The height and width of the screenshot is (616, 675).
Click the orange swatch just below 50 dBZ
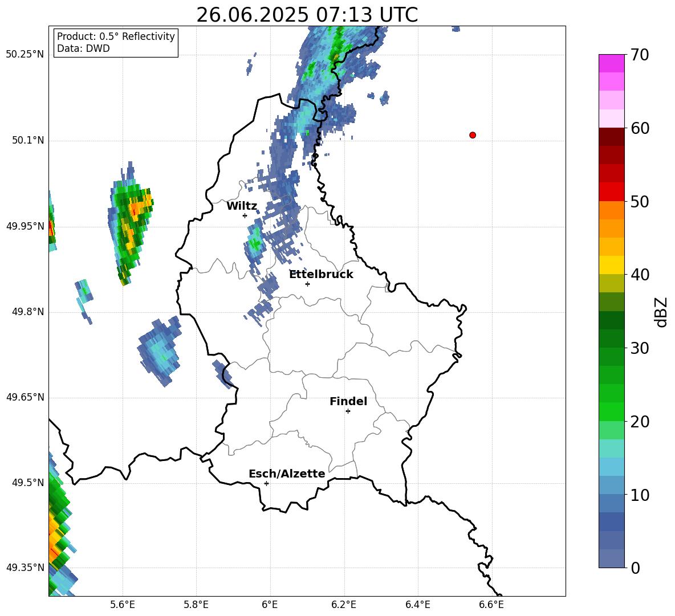tap(611, 210)
